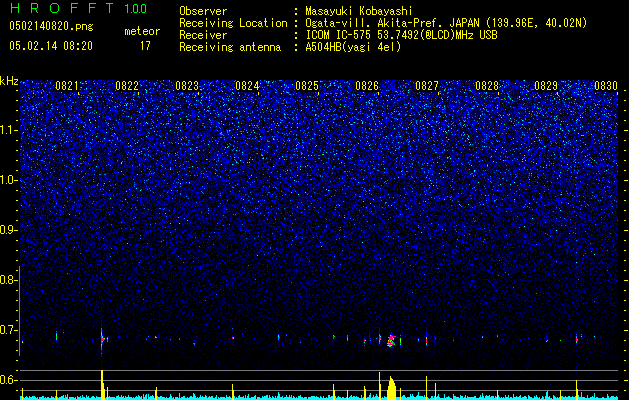This screenshot has width=629, height=400.
Task: Select Ogata-vill. Akita-Pref. JAPAN location text
Action: click(x=446, y=23)
